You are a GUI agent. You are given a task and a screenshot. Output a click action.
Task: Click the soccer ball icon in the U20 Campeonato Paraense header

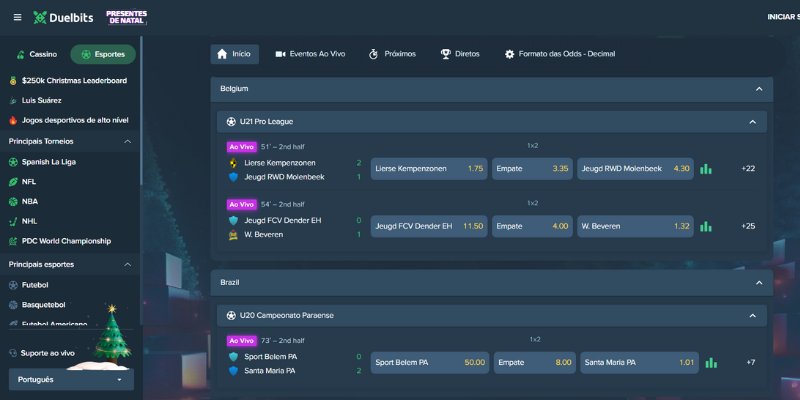[x=231, y=315]
